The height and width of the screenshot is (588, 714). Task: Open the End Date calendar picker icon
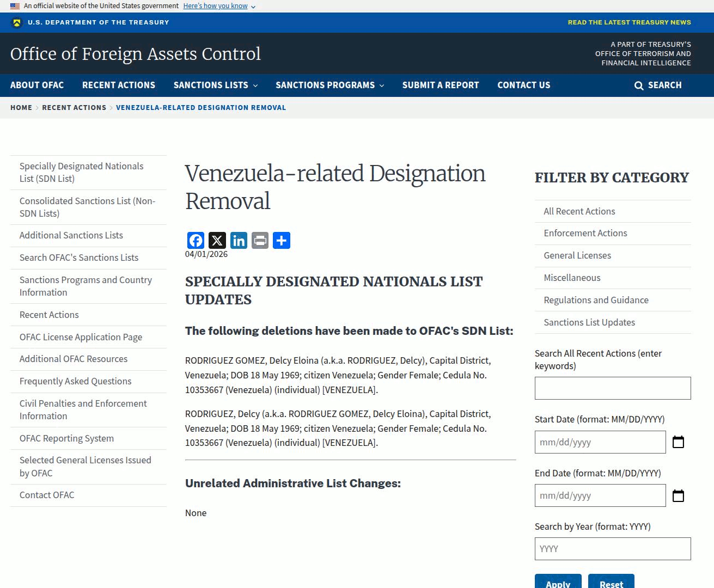(678, 496)
